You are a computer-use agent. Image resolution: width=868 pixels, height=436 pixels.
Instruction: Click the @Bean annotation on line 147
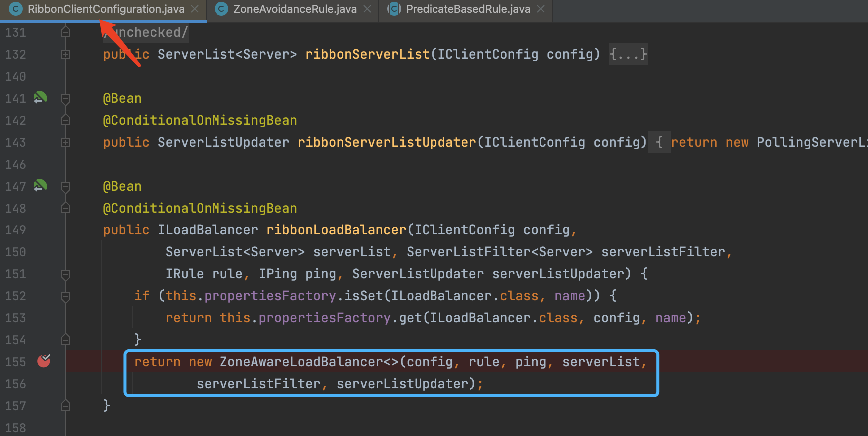122,186
